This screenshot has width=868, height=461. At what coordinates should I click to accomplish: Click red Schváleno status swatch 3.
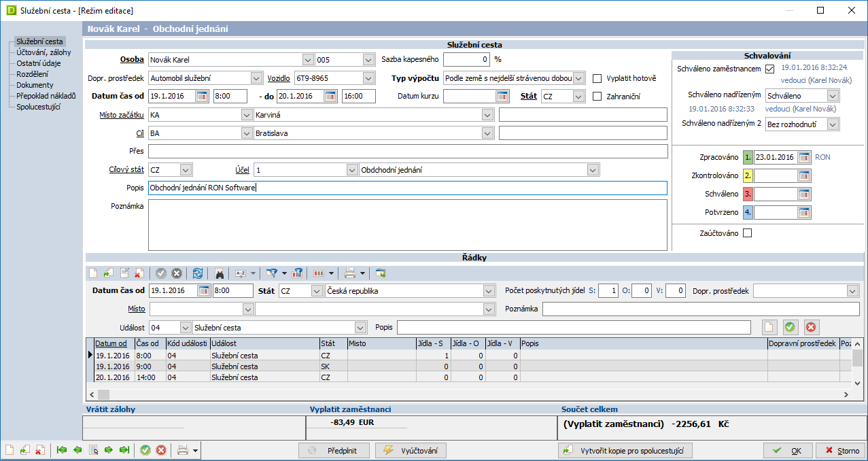[x=748, y=194]
